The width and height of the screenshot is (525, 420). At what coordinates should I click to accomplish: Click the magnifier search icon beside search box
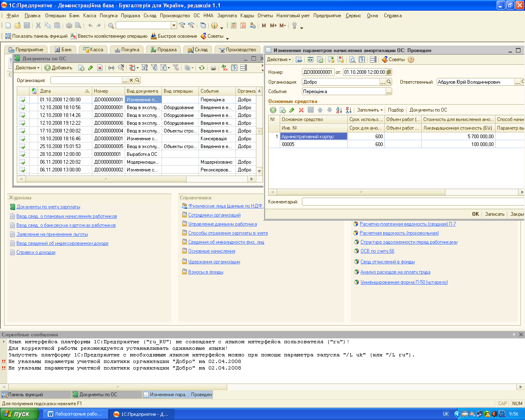pos(111,25)
